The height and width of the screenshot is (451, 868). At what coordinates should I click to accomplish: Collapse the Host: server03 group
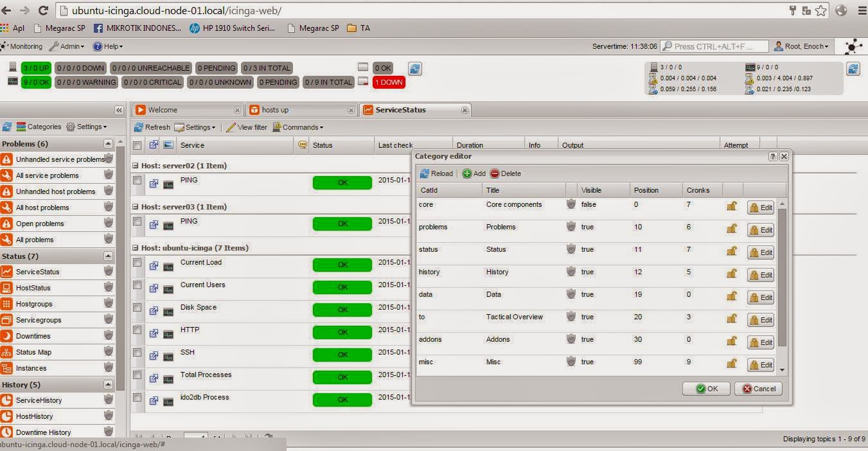(x=136, y=207)
